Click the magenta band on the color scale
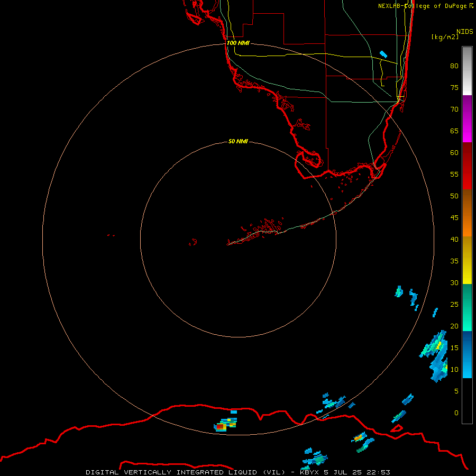Viewport: 476px width, 476px height. pos(467,118)
